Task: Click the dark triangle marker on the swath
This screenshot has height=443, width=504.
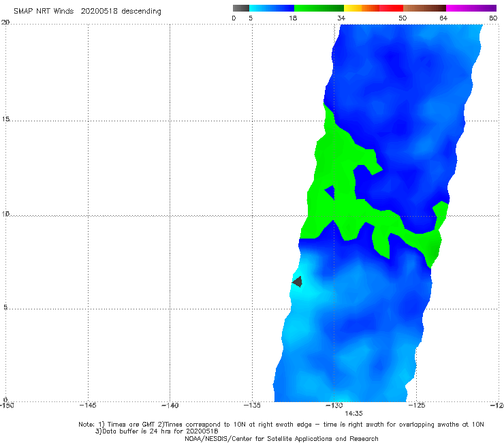Action: (298, 281)
